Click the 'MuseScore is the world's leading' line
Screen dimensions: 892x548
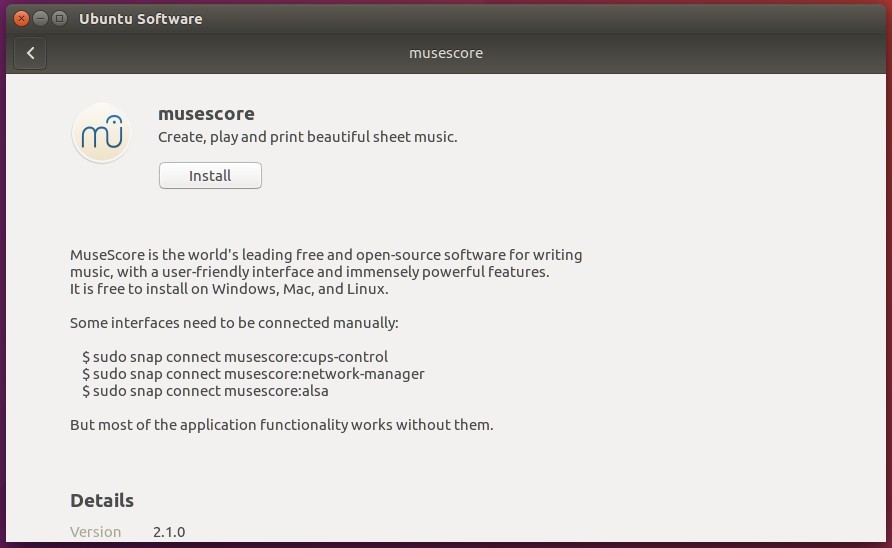coord(326,254)
